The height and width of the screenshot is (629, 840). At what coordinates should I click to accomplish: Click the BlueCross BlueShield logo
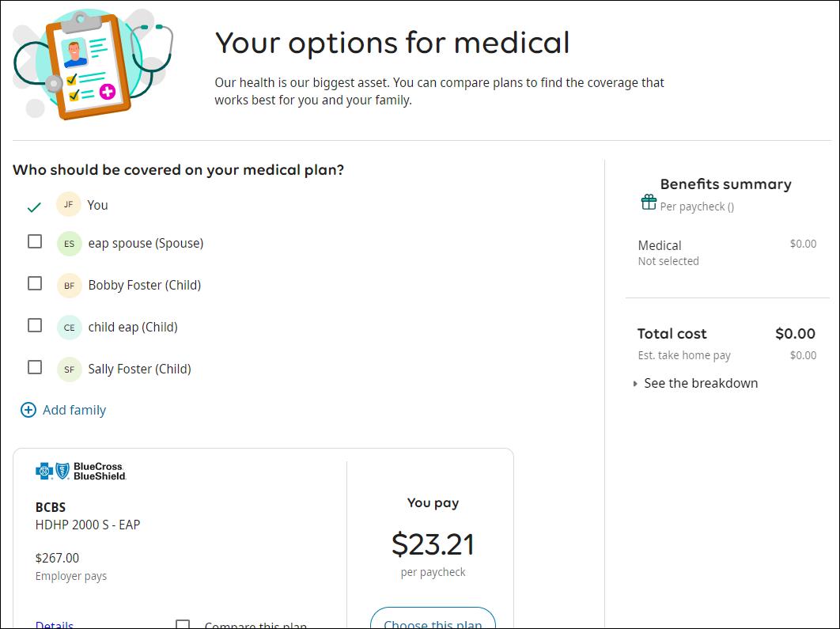click(x=81, y=472)
